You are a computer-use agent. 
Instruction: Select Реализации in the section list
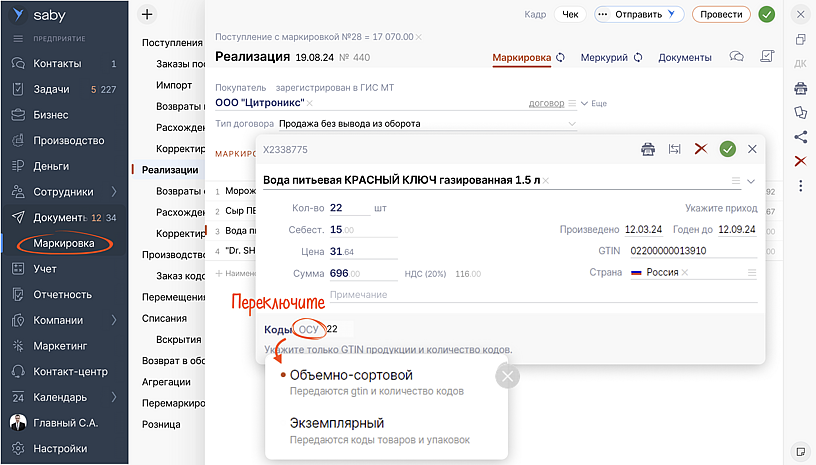(x=170, y=169)
